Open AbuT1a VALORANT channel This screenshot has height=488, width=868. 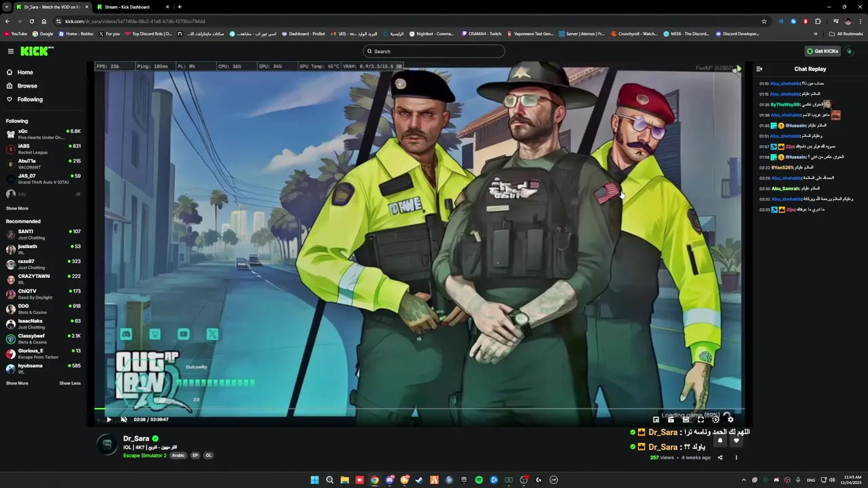[x=43, y=164]
